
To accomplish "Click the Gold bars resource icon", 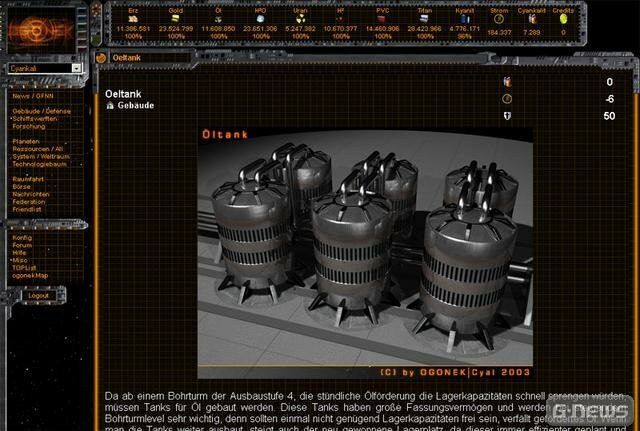I will tap(176, 19).
